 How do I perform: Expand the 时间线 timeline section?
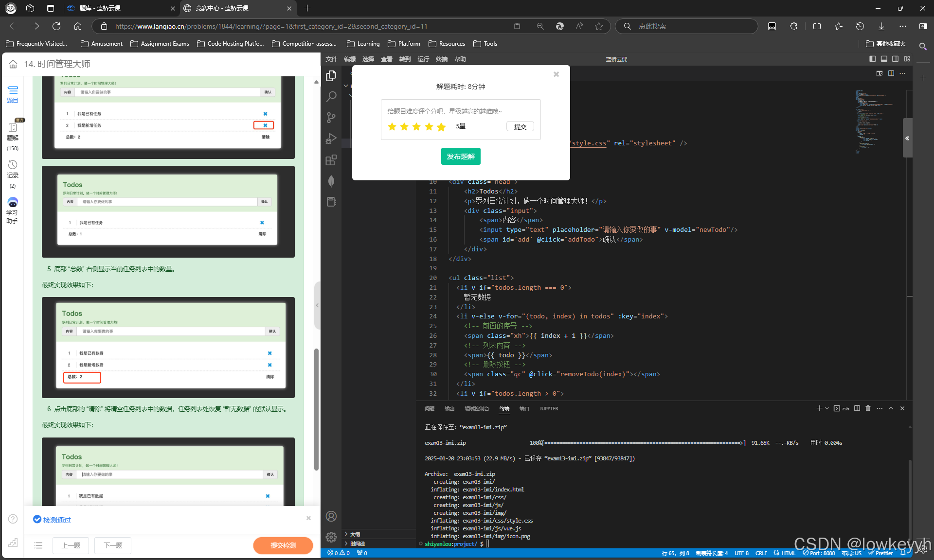[357, 543]
